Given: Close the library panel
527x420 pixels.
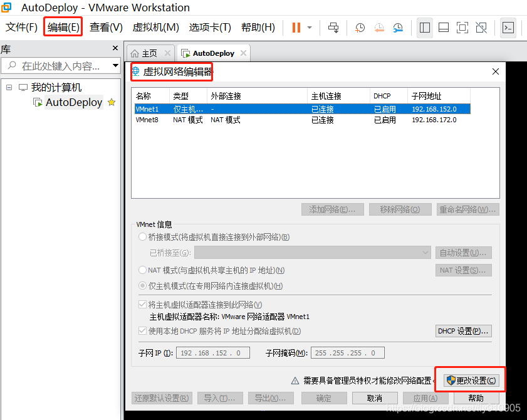Looking at the screenshot, I should 115,48.
